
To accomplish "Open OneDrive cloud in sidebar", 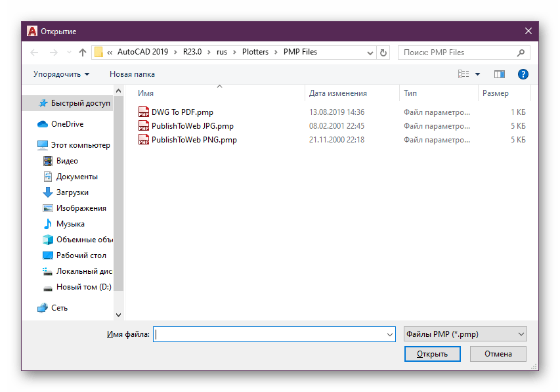I will (x=66, y=124).
